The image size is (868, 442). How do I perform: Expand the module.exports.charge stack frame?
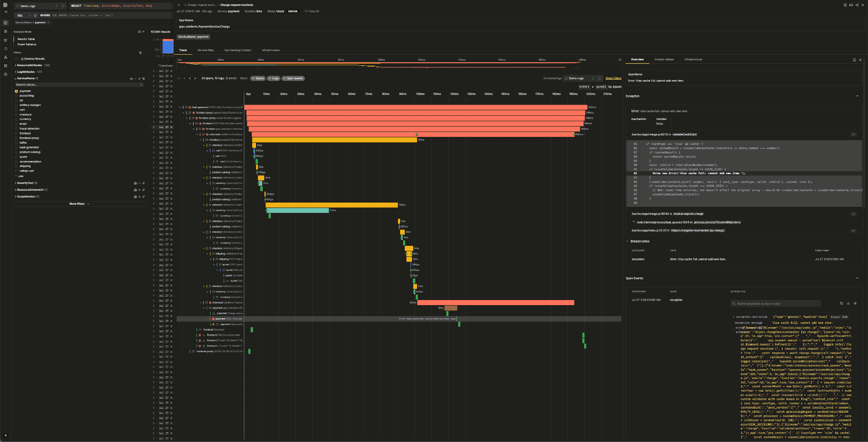click(854, 214)
